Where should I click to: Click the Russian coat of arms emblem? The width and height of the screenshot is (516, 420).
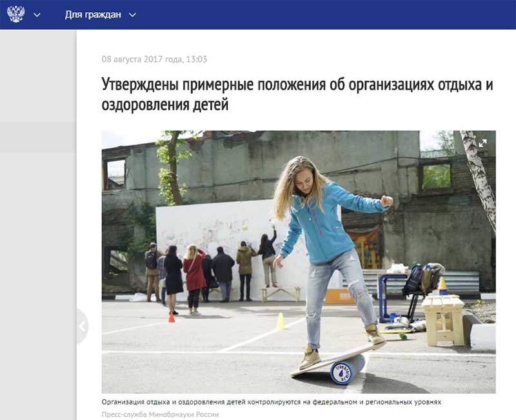[15, 14]
